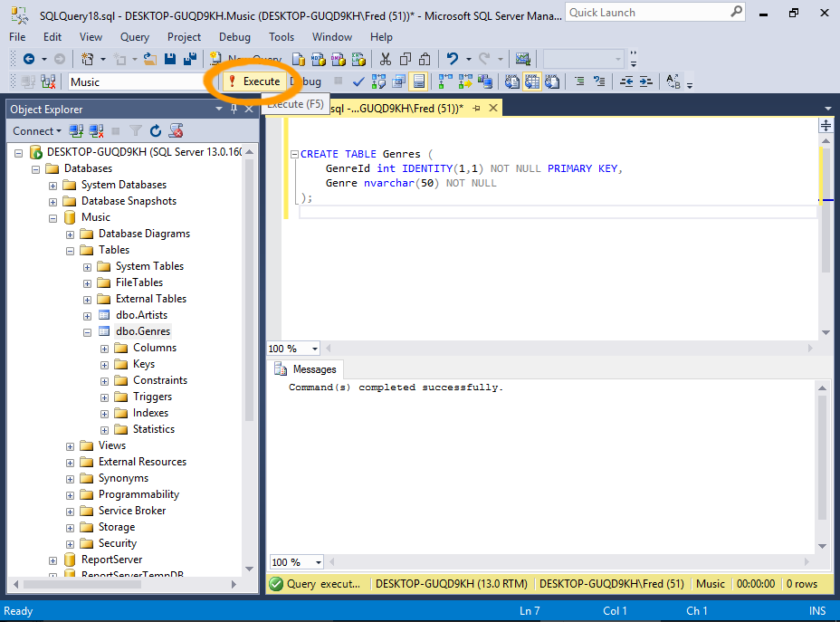The image size is (840, 622).
Task: Cut selected text with the scissors icon
Action: point(385,59)
